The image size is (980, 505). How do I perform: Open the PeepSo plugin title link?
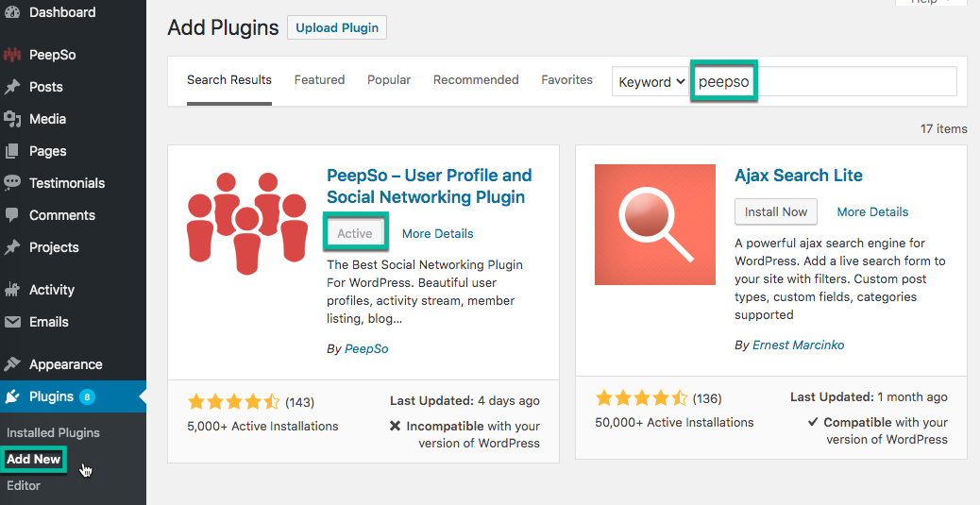[x=430, y=186]
